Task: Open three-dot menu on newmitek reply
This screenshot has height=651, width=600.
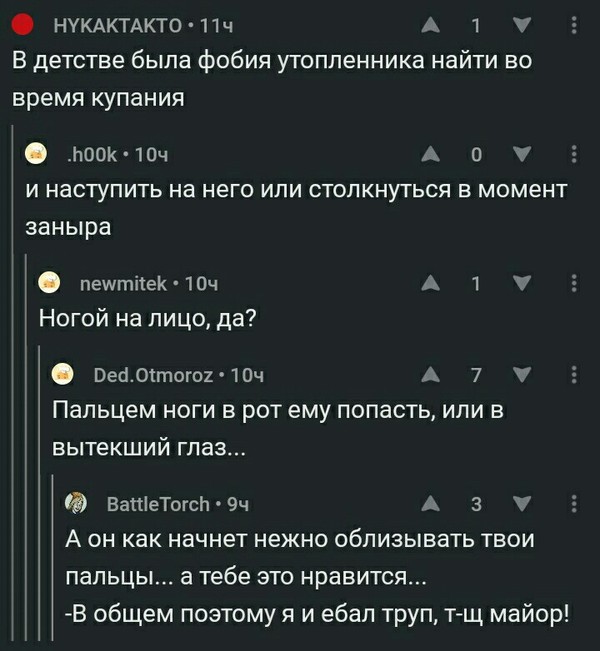Action: point(573,284)
